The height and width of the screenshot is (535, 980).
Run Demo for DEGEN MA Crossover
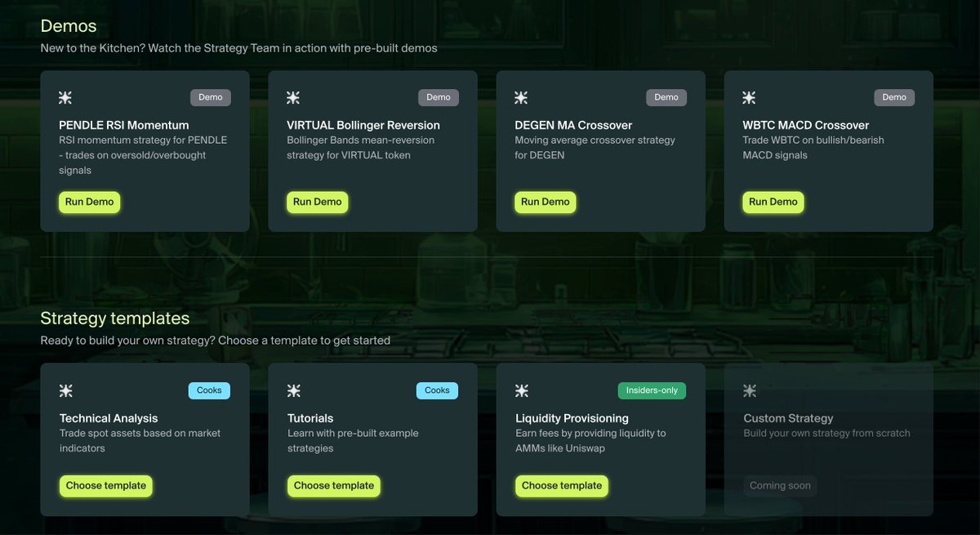coord(546,202)
